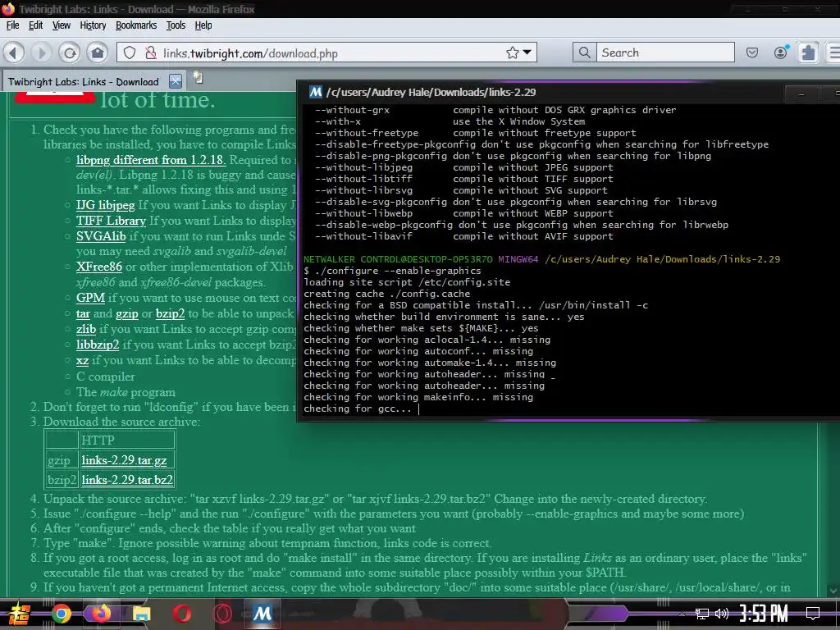Viewport: 840px width, 630px height.
Task: Select Twibright Labs: Links - Download tab
Action: 83,82
